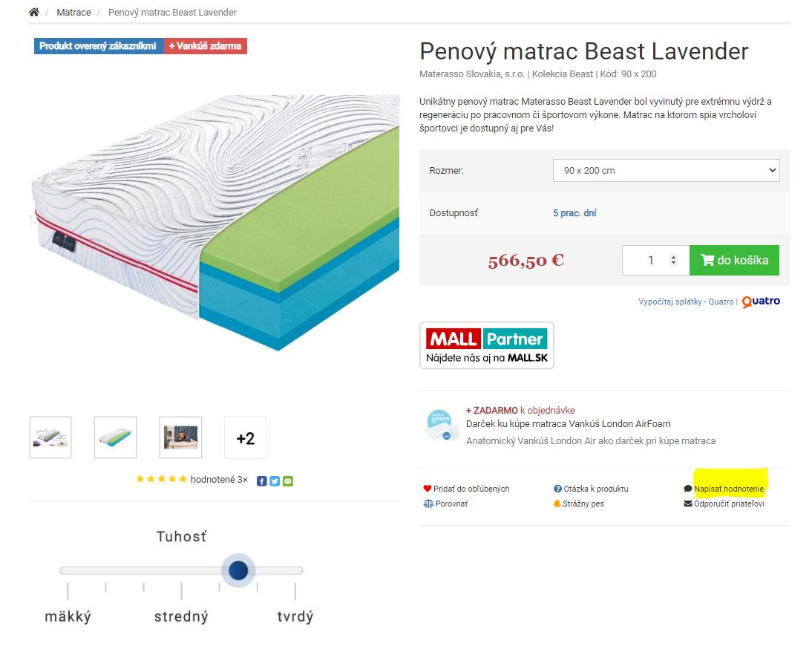The image size is (812, 661).
Task: Open Matrace breadcrumb category
Action: coord(73,13)
